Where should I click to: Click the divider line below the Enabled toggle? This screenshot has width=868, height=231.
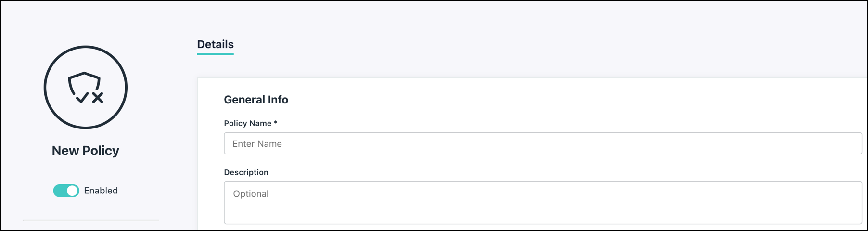[x=90, y=220]
